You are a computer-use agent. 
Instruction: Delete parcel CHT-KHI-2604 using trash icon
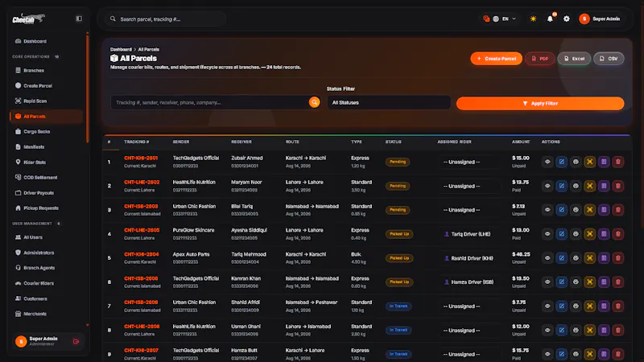tap(617, 258)
